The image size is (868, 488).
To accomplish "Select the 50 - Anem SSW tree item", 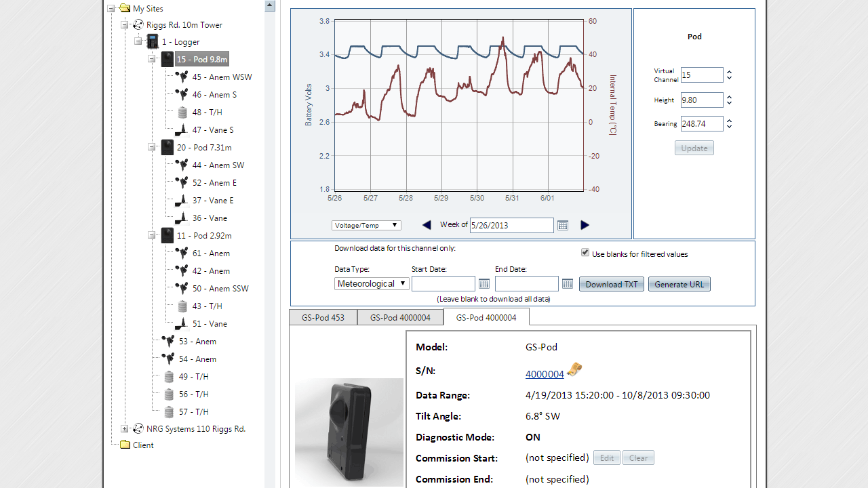I will tap(220, 289).
